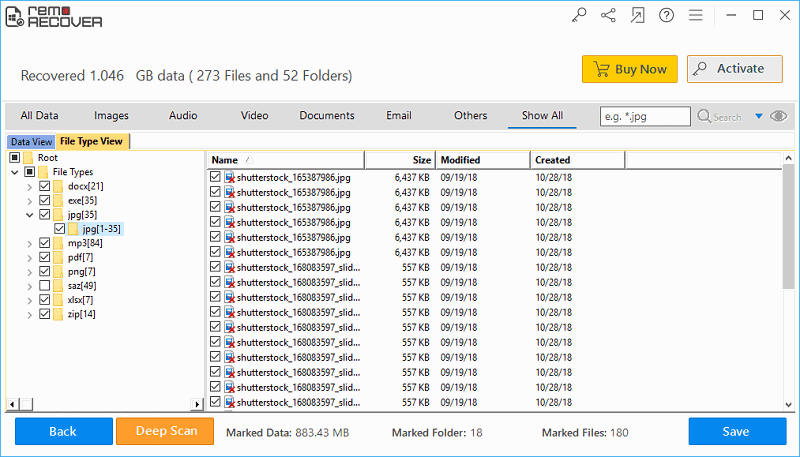This screenshot has width=800, height=457.
Task: Collapse the File Types tree node
Action: click(15, 172)
